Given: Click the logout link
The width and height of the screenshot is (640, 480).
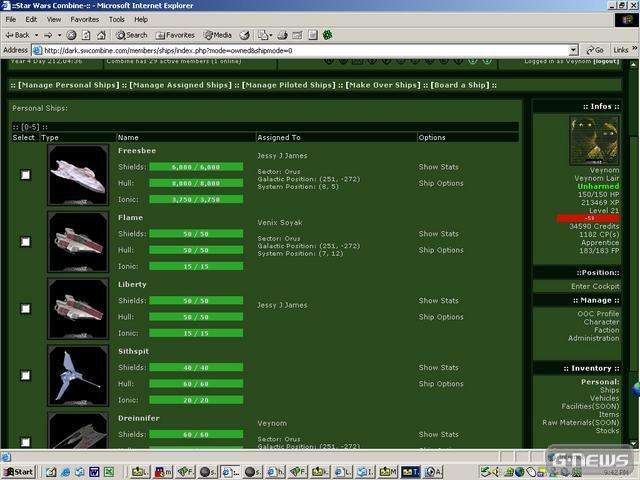Looking at the screenshot, I should click(x=607, y=62).
